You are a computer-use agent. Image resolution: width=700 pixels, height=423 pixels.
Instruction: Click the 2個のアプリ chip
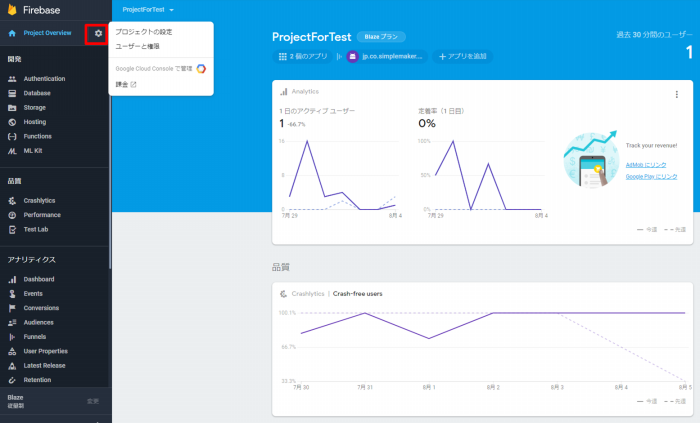pos(303,57)
